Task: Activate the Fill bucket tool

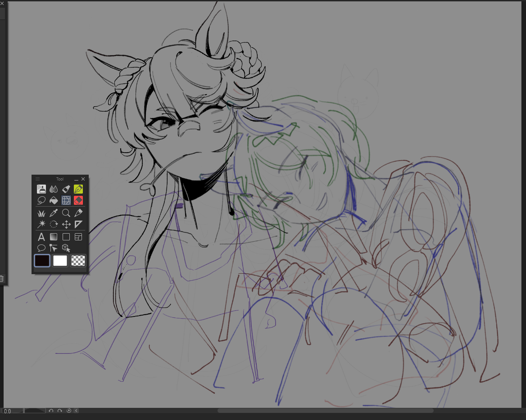Action: 54,201
